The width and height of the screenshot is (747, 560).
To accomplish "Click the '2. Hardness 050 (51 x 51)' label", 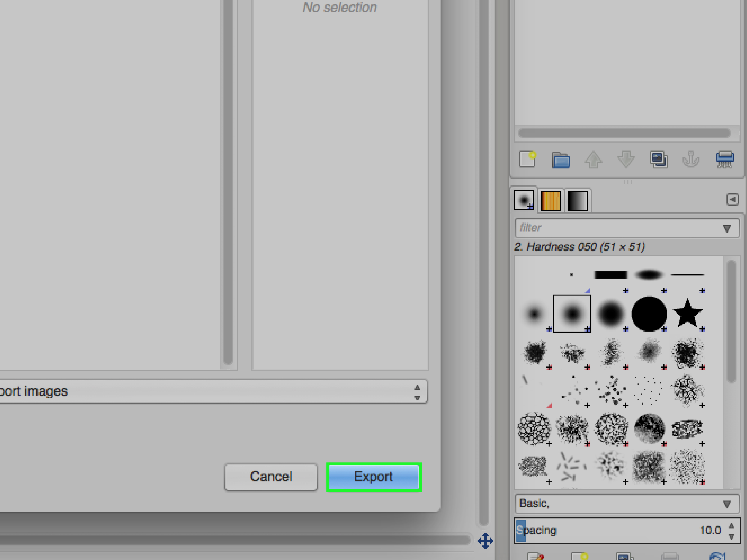I will 579,247.
